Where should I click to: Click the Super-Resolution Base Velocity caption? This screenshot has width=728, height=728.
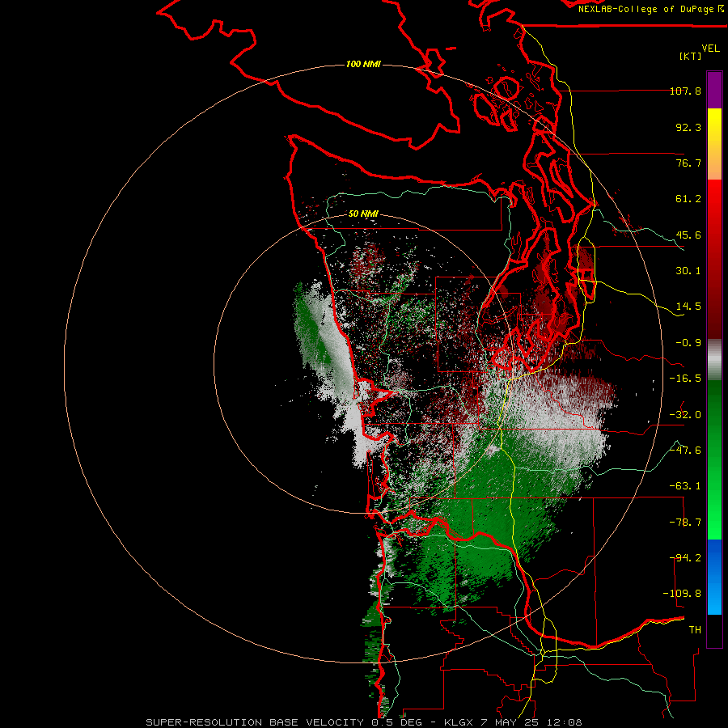pos(363,722)
